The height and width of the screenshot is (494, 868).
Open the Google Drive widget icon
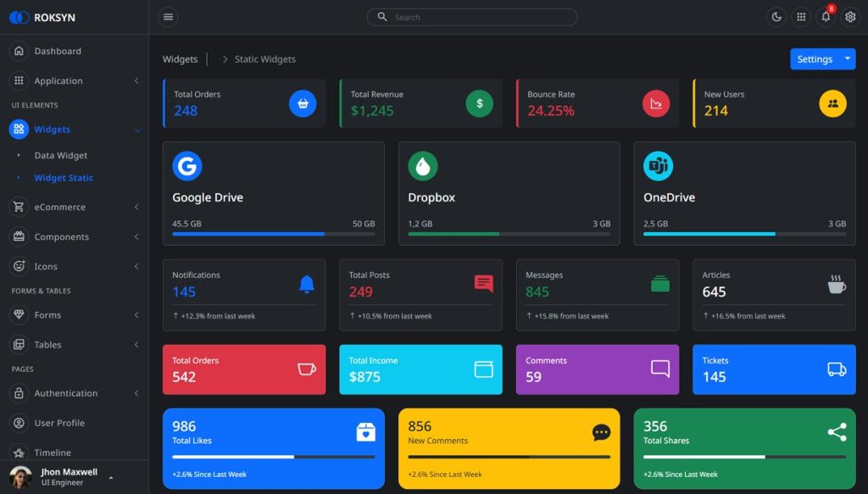click(x=187, y=166)
